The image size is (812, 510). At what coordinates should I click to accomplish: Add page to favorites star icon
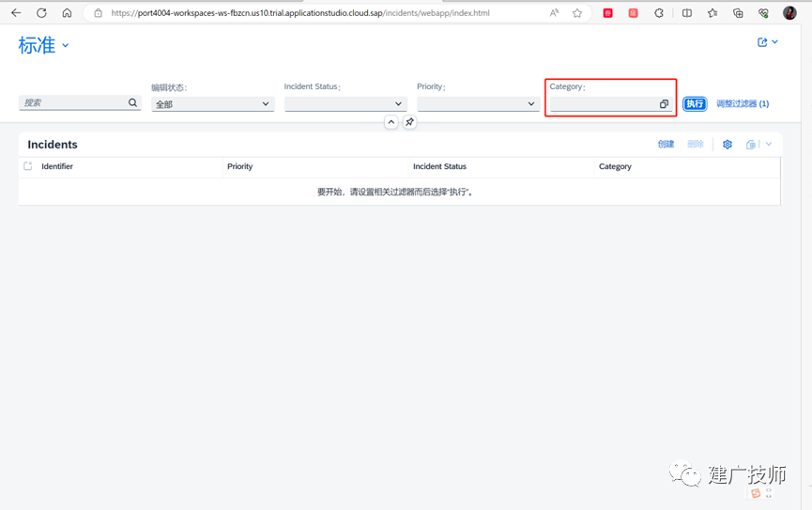click(x=577, y=13)
